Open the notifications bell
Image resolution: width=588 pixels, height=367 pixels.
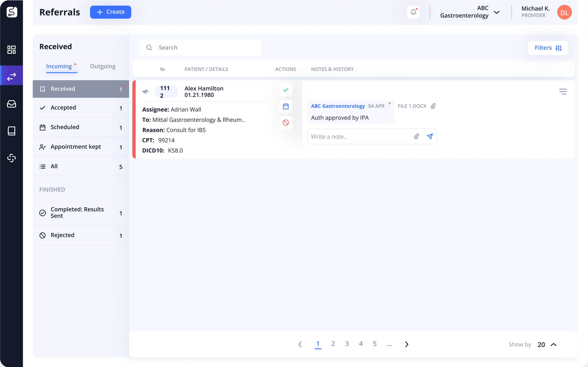pyautogui.click(x=413, y=12)
